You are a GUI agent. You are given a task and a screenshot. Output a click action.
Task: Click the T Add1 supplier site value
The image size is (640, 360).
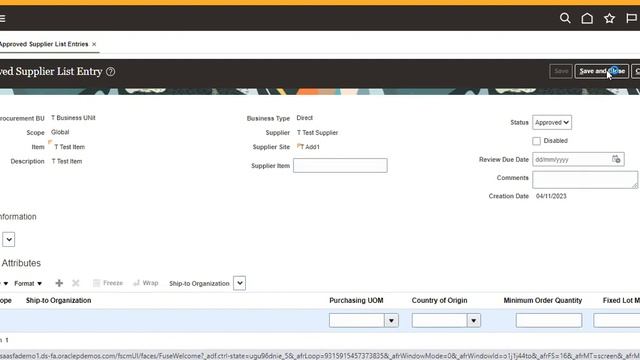tap(310, 147)
